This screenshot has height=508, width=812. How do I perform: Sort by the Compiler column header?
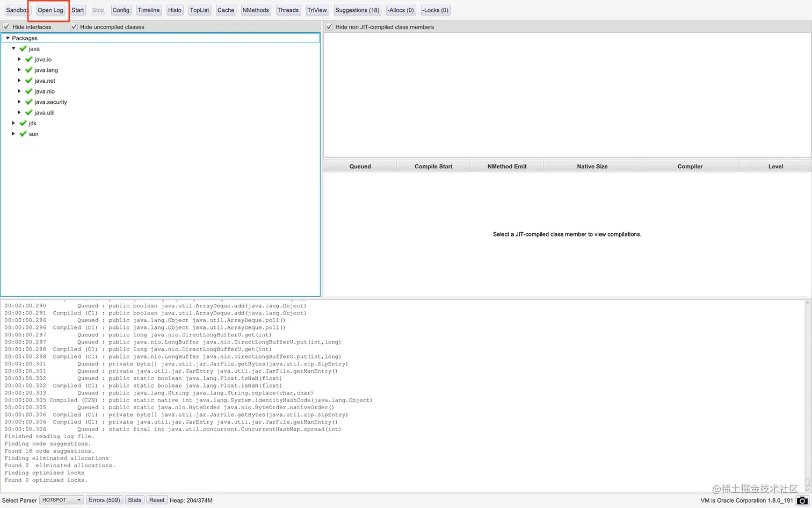point(690,167)
